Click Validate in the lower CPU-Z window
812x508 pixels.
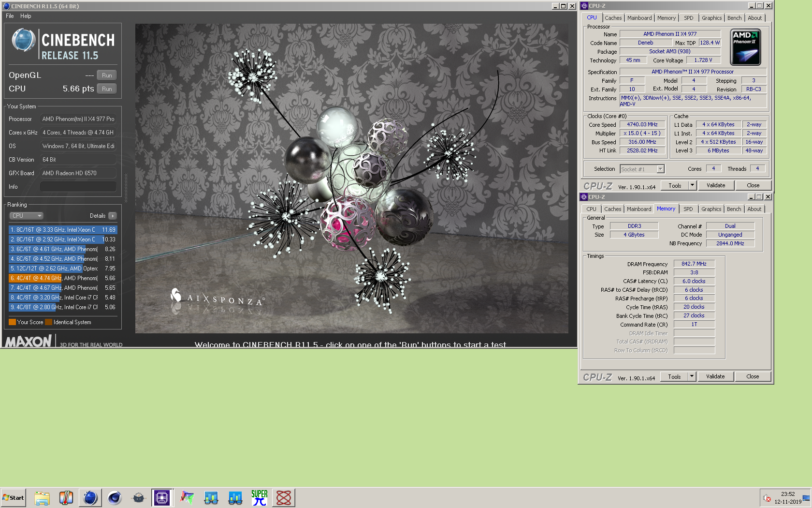coord(715,376)
